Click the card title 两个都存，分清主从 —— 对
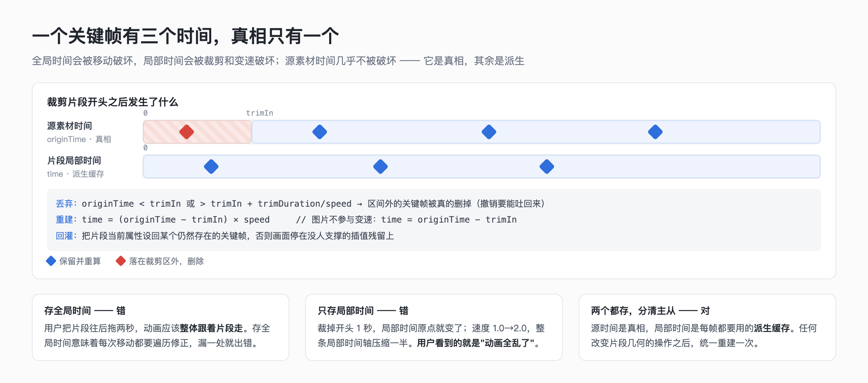The width and height of the screenshot is (868, 383). (651, 311)
